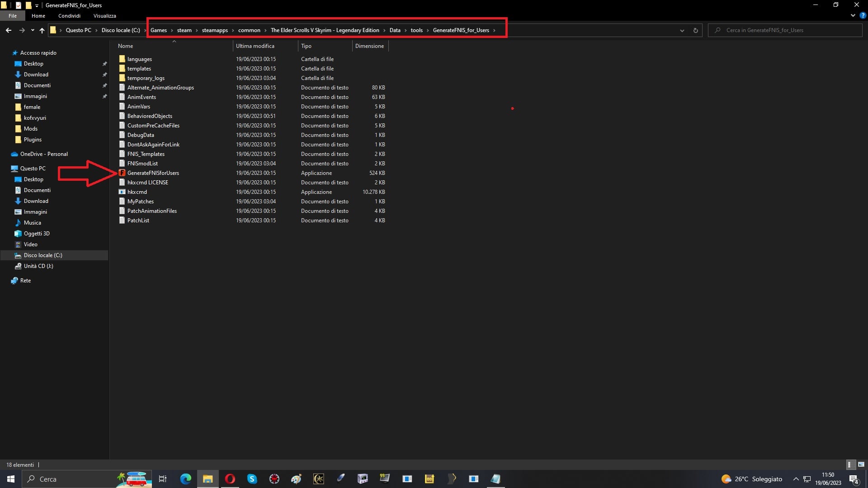Select the PatchAnimationFiles text file
The height and width of the screenshot is (488, 868).
coord(152,211)
